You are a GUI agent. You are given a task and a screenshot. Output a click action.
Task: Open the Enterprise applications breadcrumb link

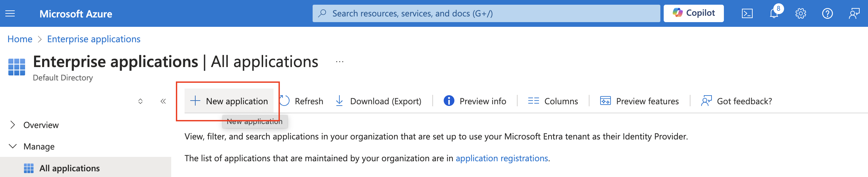pos(94,39)
